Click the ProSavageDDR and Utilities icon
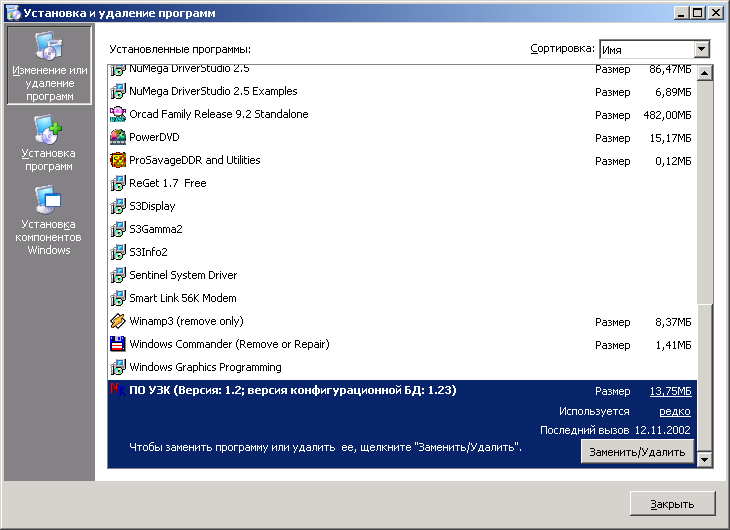 tap(118, 160)
